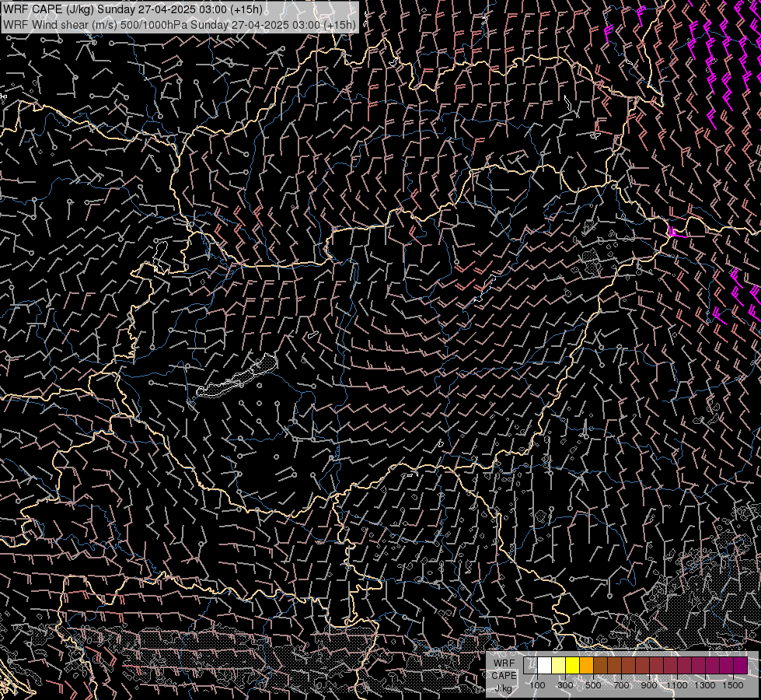This screenshot has height=700, width=761.
Task: Click the J/kg unit label in legend
Action: point(503,688)
